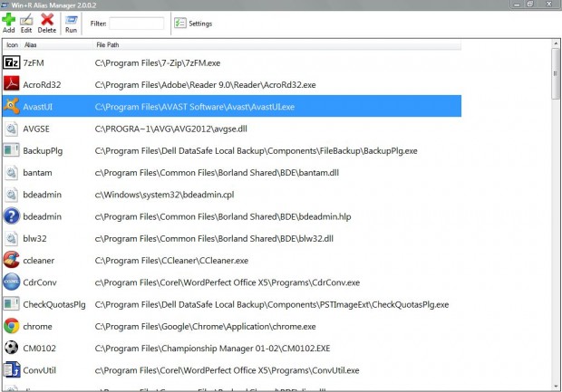This screenshot has height=392, width=562.
Task: Click the CCleaner.exe file path
Action: (171, 260)
